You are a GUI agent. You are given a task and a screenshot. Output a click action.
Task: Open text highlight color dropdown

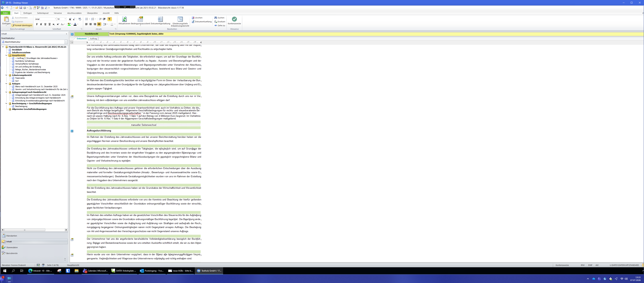coord(72,24)
